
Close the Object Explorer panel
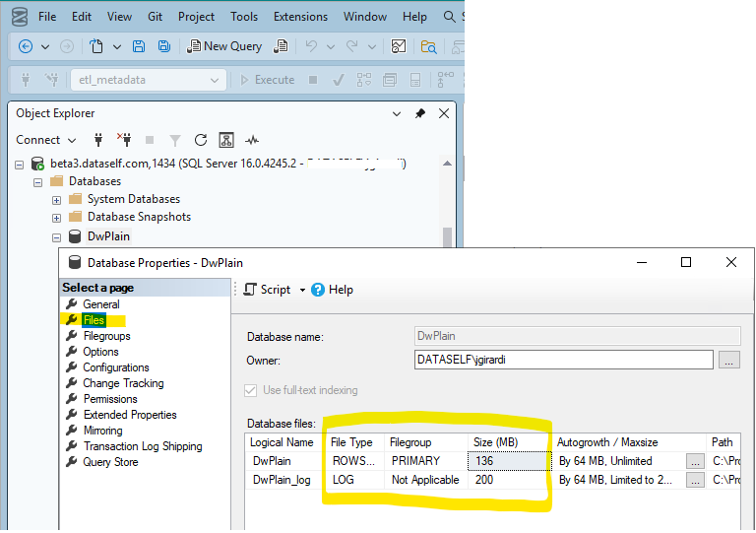pos(444,113)
